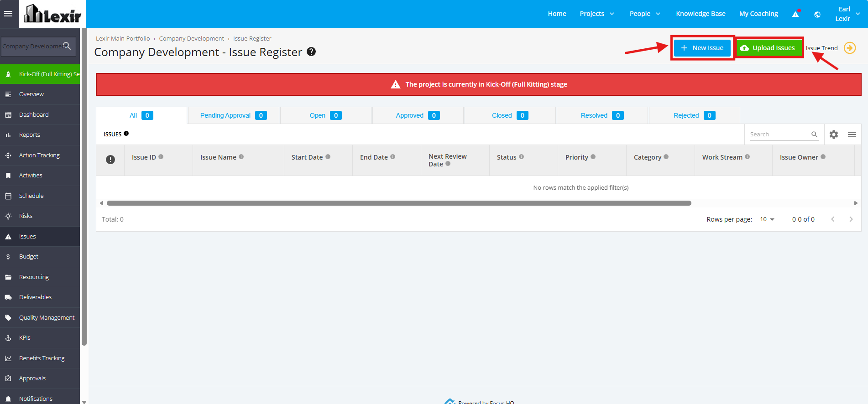
Task: Click the globe icon in the header
Action: pos(817,14)
